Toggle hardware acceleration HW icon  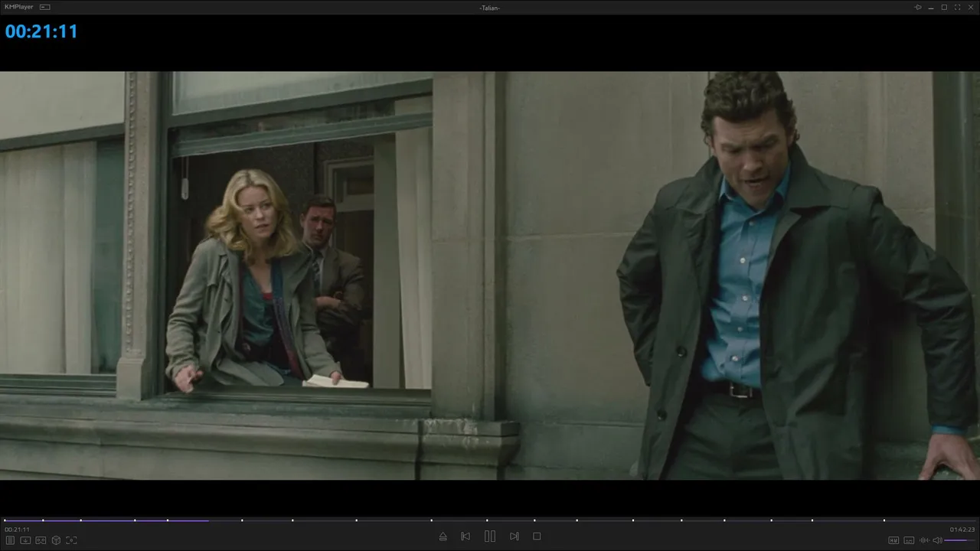click(x=893, y=540)
